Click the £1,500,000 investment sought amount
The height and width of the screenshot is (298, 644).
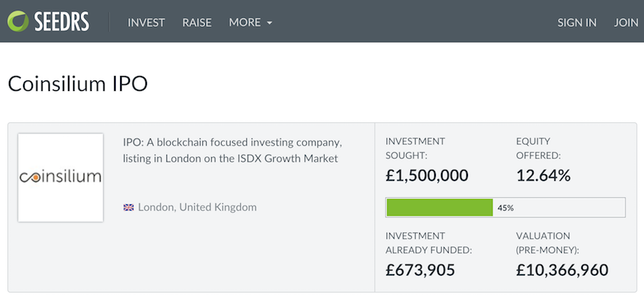coord(427,176)
